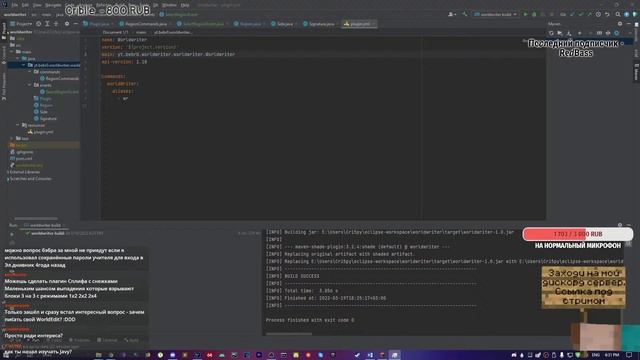Switch to Signature.java editor tab
The width and height of the screenshot is (640, 360).
tap(320, 24)
